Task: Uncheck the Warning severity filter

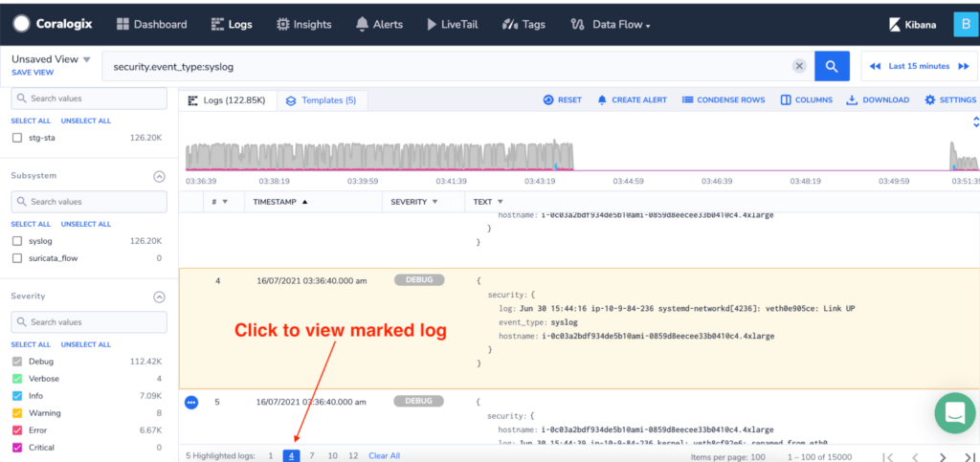Action: click(17, 413)
